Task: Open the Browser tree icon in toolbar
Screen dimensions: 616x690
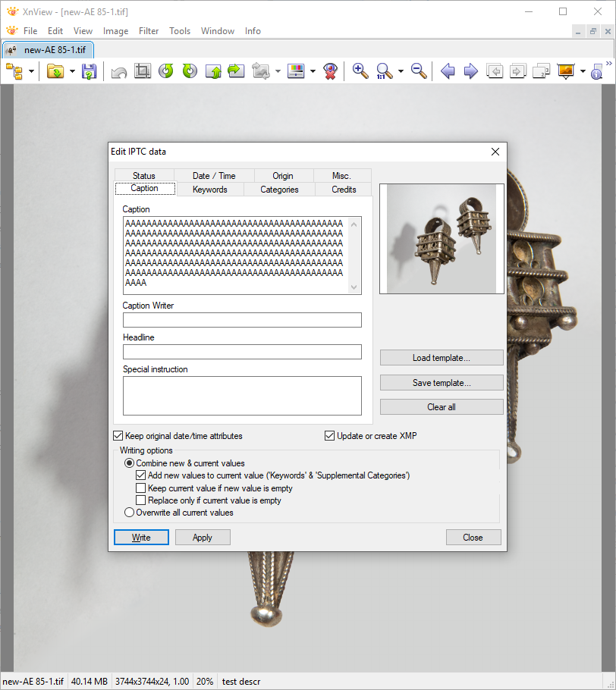Action: pos(14,71)
